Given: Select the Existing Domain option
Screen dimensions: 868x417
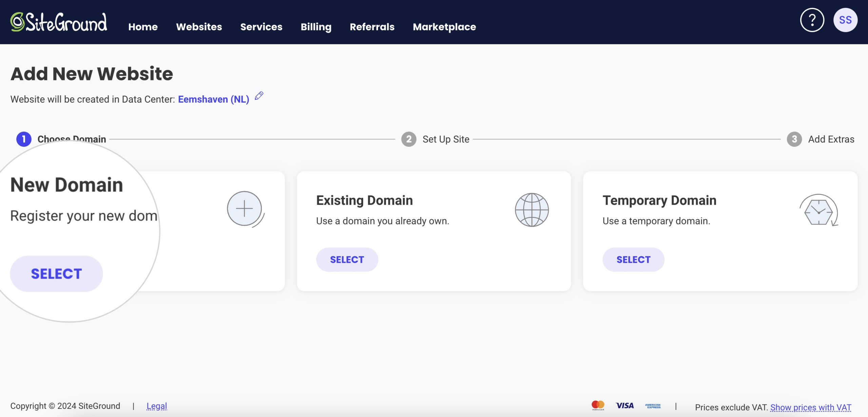Looking at the screenshot, I should click(347, 259).
